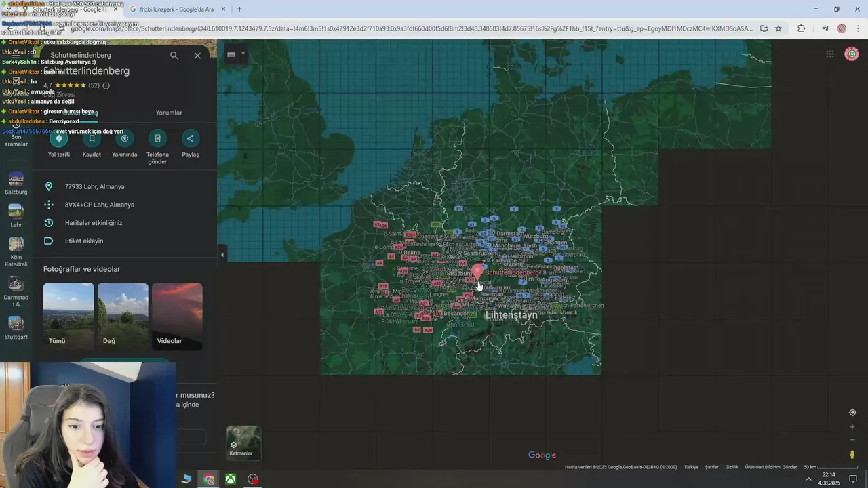Open Xbox app in taskbar
The image size is (868, 488).
231,479
